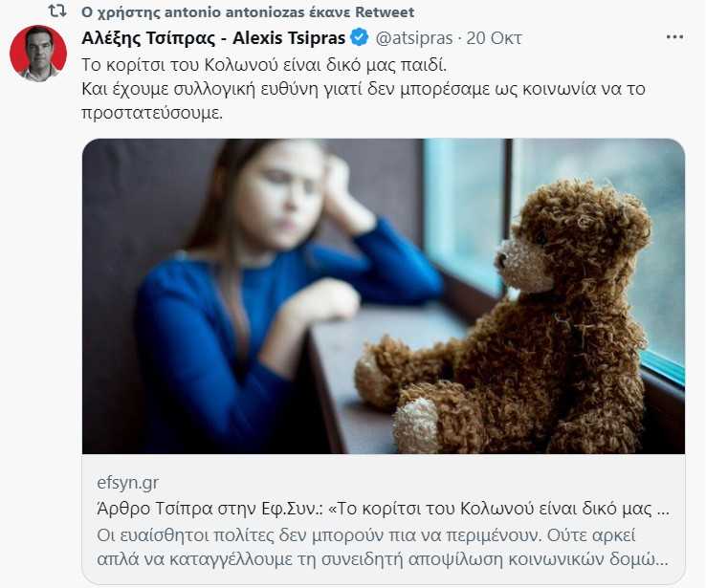Click the blue verified badge
The height and width of the screenshot is (588, 706).
[360, 38]
